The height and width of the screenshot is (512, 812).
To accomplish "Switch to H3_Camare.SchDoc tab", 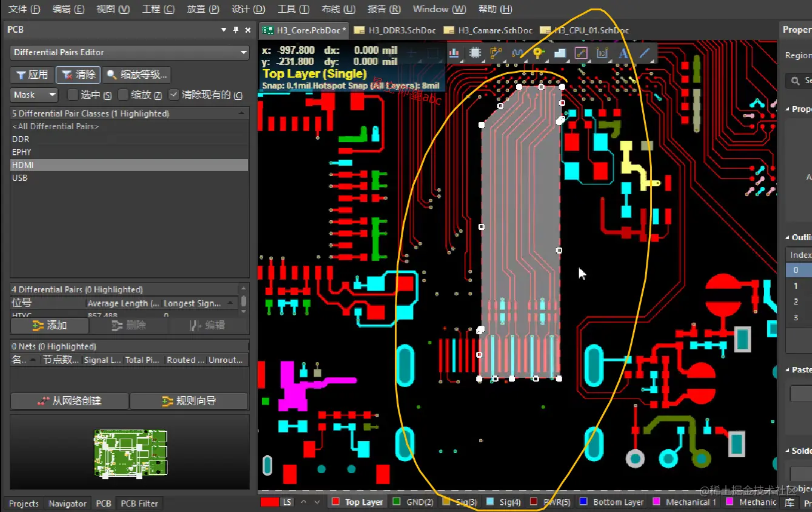I will 489,30.
